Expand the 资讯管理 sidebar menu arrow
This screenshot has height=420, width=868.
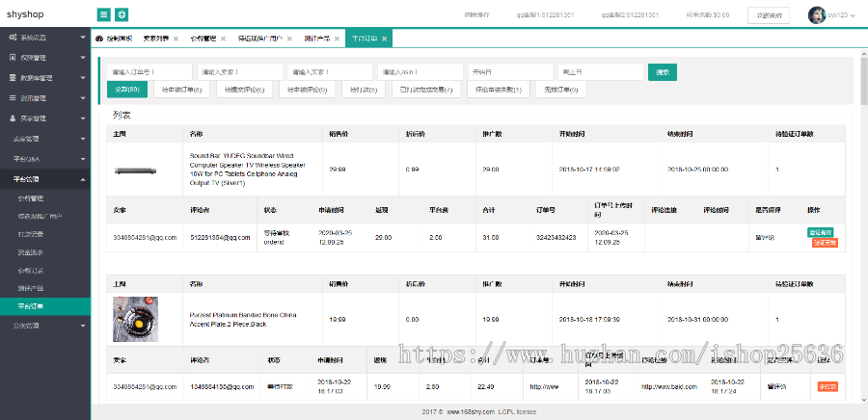[83, 98]
